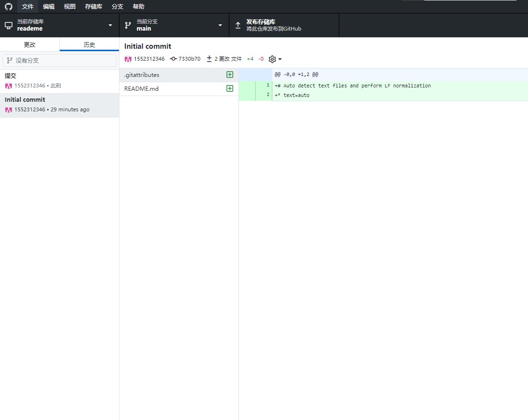This screenshot has width=528, height=420.
Task: Switch to the 历史 tab
Action: click(89, 44)
